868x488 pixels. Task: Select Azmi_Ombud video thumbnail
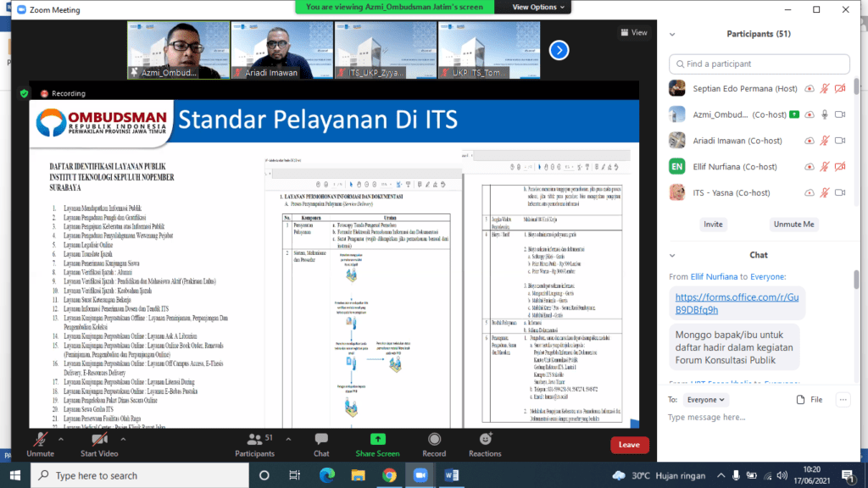[178, 50]
